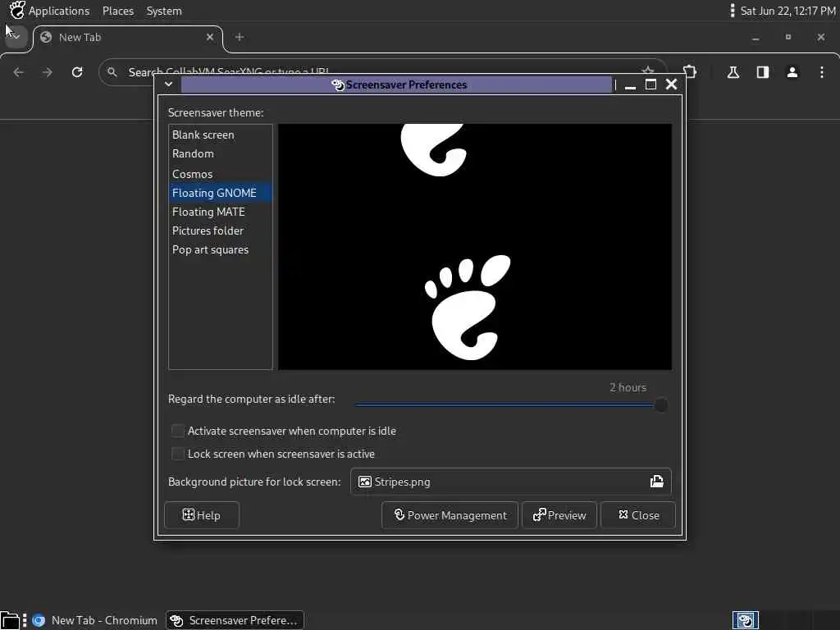Open the Chromium profile icon
Viewport: 840px width, 630px height.
(792, 72)
